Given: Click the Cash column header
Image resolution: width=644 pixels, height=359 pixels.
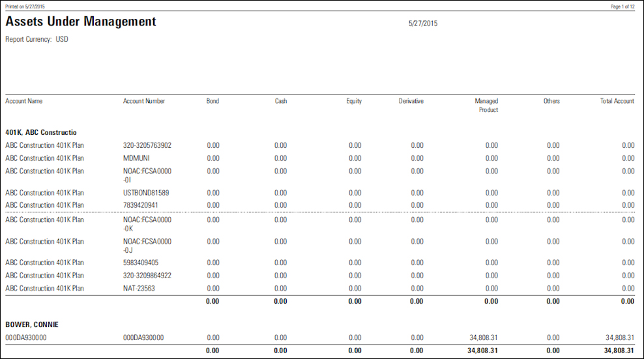Looking at the screenshot, I should (280, 101).
